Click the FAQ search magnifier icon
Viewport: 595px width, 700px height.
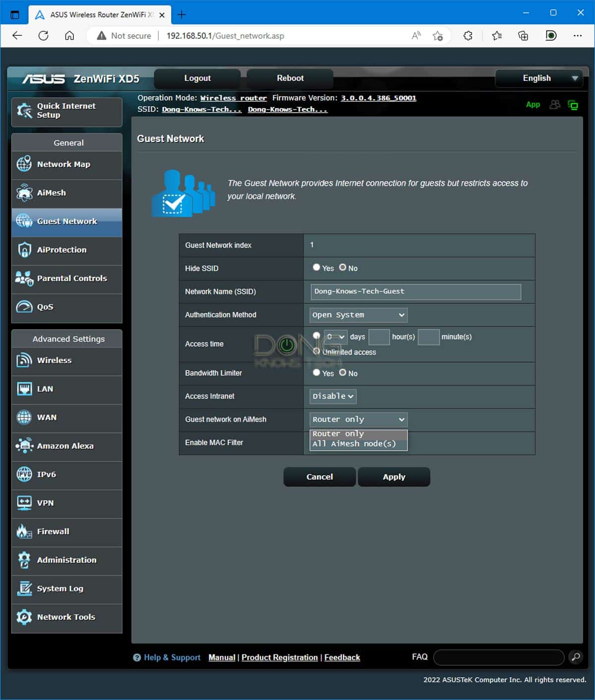(575, 657)
